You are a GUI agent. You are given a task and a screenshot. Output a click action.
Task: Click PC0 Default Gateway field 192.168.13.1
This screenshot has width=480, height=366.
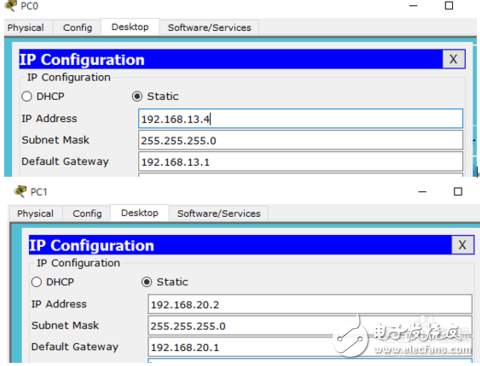[x=301, y=162]
